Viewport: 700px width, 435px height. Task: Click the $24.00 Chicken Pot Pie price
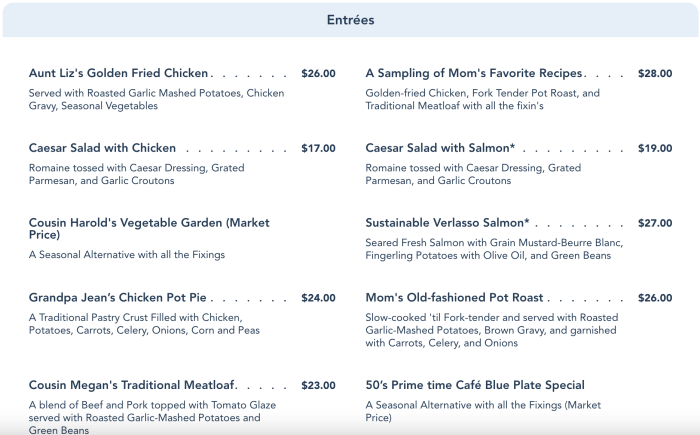[x=318, y=298]
